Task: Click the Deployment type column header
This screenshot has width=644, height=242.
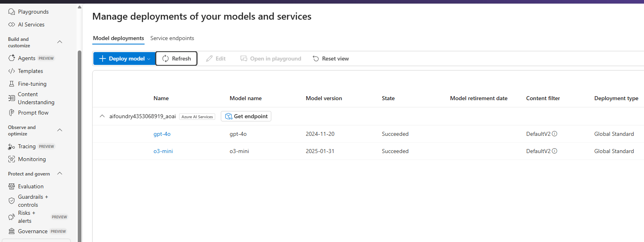Action: click(616, 98)
